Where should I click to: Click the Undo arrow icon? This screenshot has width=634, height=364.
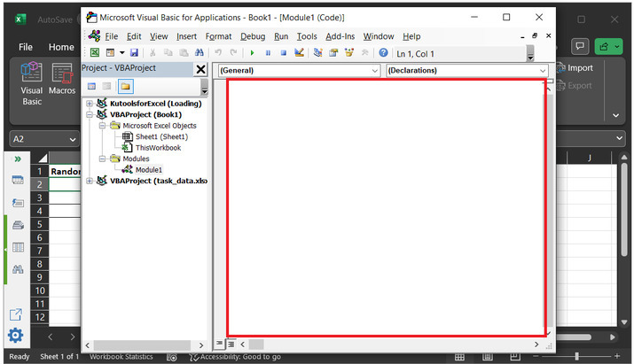(218, 52)
